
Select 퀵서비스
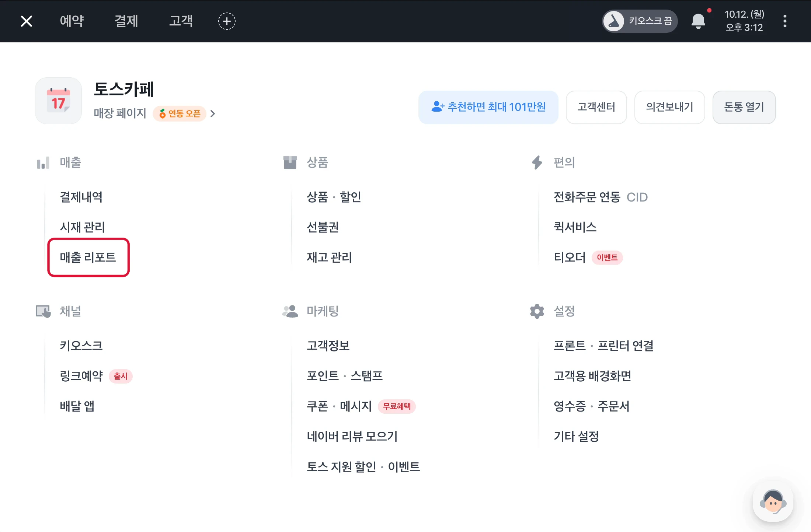tap(575, 227)
